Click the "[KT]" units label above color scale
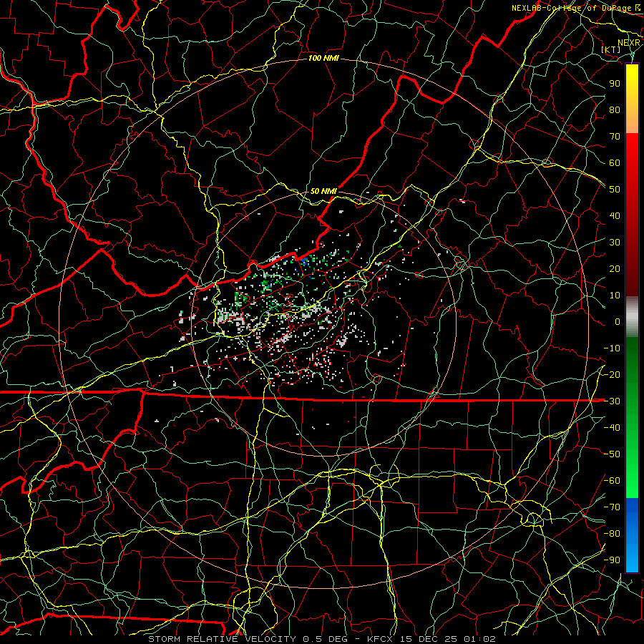The width and height of the screenshot is (644, 644). pyautogui.click(x=611, y=49)
